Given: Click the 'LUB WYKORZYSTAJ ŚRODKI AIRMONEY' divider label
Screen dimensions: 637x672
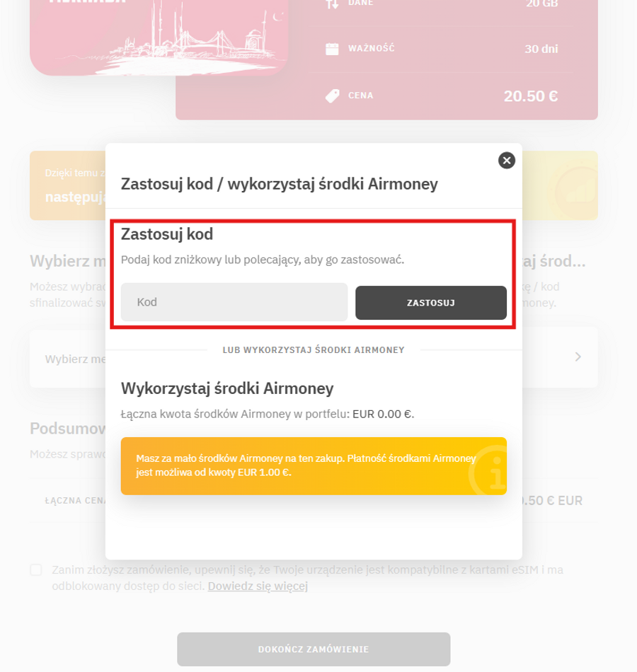Looking at the screenshot, I should 314,349.
